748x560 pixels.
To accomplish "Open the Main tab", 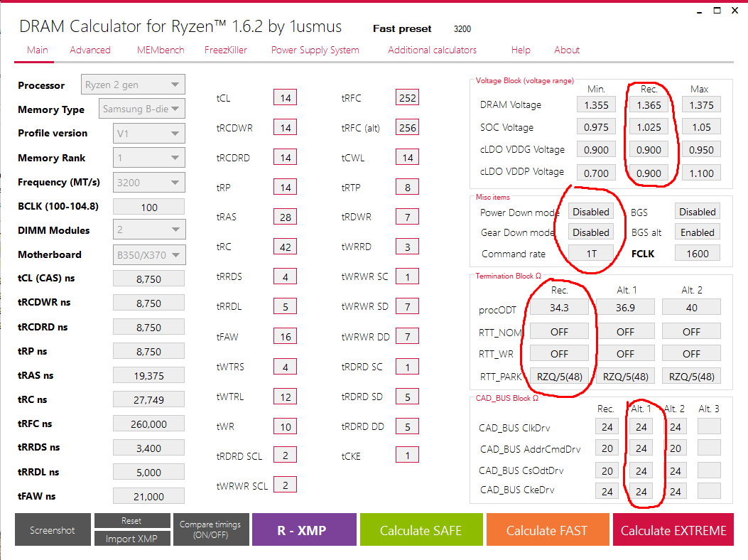I will (37, 50).
